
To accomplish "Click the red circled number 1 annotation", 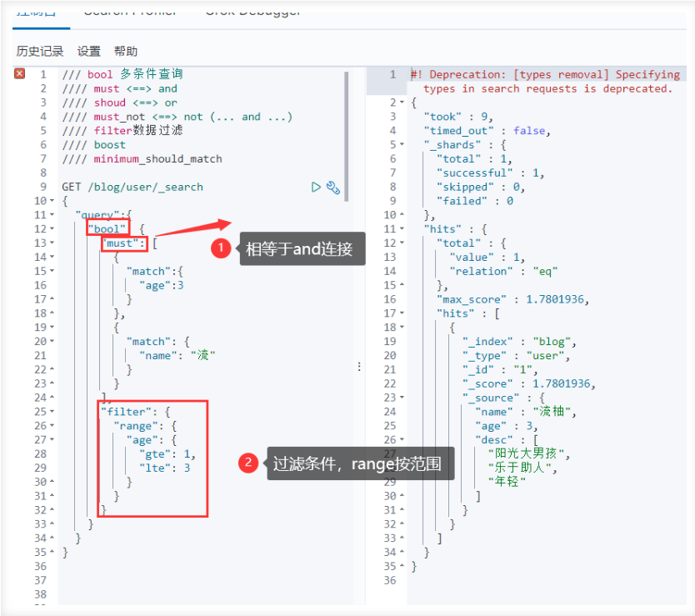I will (x=221, y=248).
